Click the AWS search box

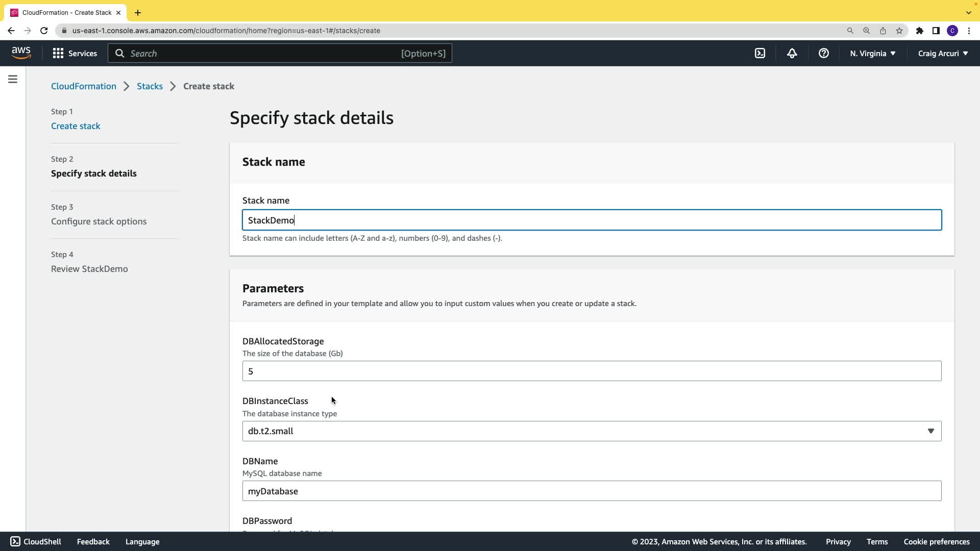280,53
